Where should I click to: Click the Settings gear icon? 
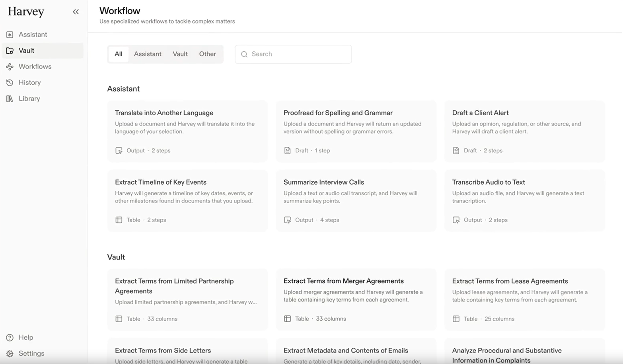pos(10,354)
